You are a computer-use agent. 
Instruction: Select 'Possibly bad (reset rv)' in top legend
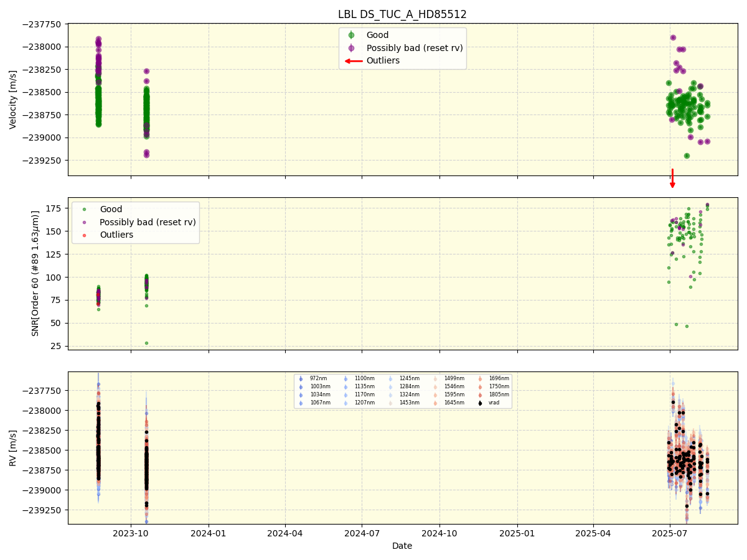tap(415, 48)
